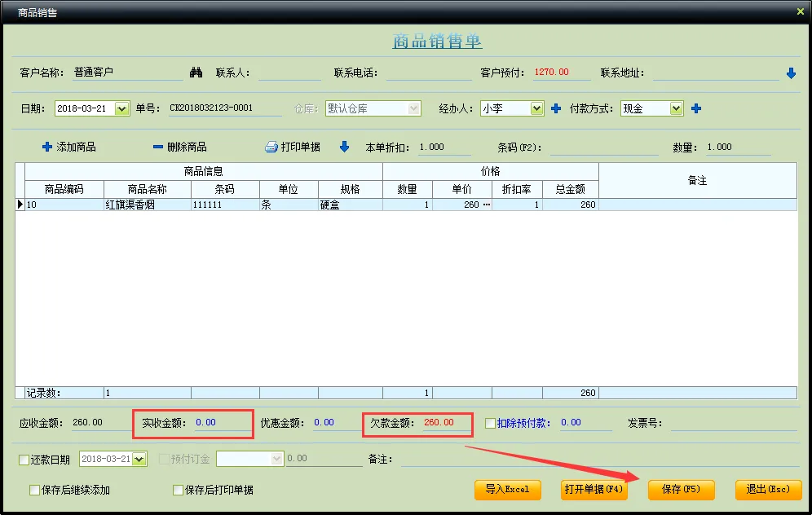Click the ellipsis button in 单价 cell
The image size is (812, 515).
pyautogui.click(x=486, y=205)
